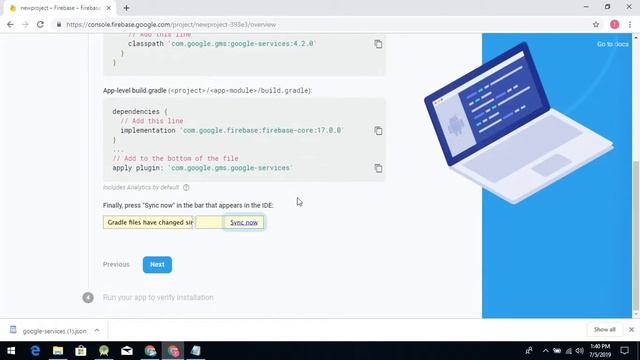Copy the google-services classpath line
This screenshot has width=640, height=360.
tap(378, 44)
